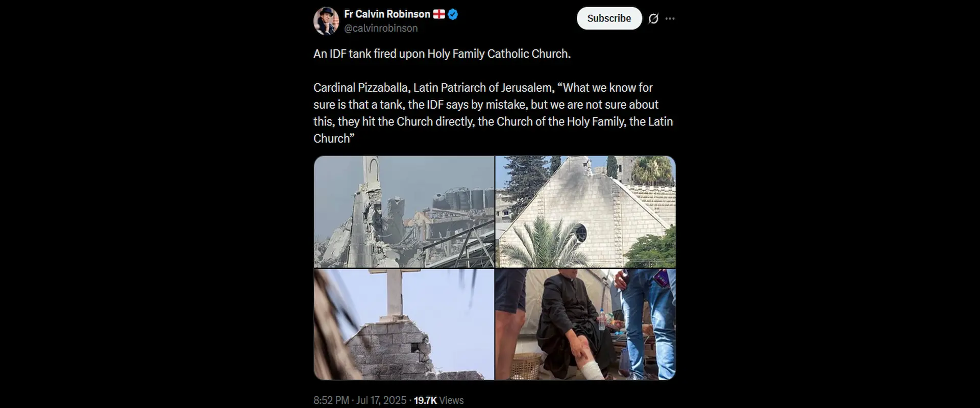
Task: Open the three-dot more options menu
Action: 670,19
